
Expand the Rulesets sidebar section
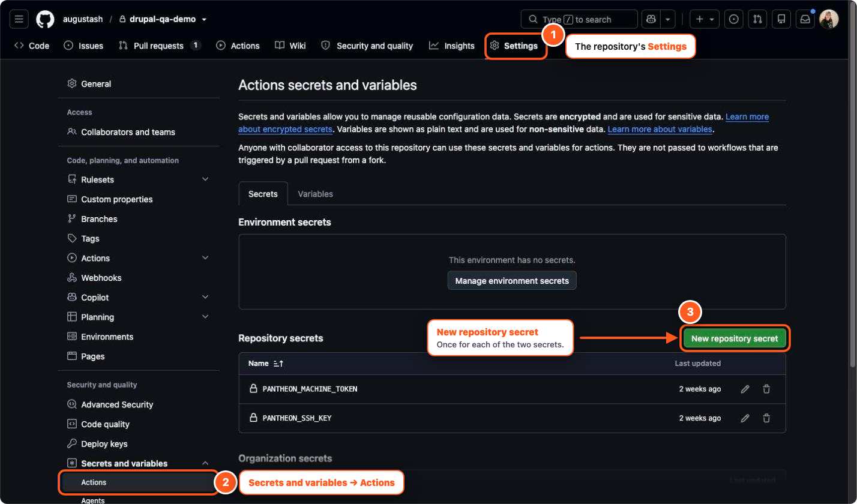(x=205, y=179)
